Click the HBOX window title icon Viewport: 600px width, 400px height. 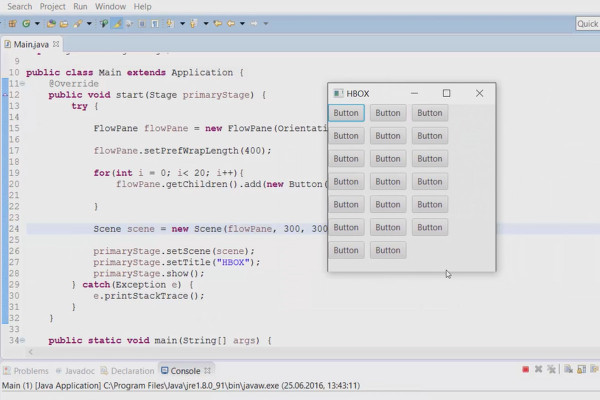pos(338,93)
